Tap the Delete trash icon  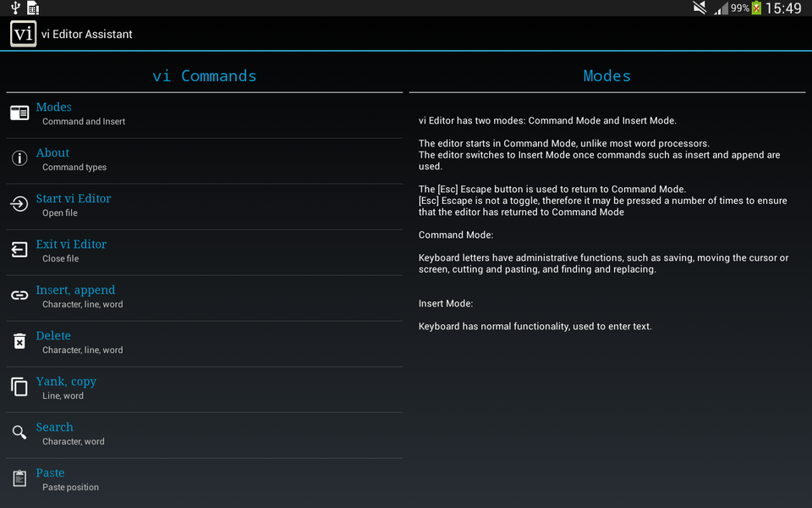pyautogui.click(x=19, y=341)
